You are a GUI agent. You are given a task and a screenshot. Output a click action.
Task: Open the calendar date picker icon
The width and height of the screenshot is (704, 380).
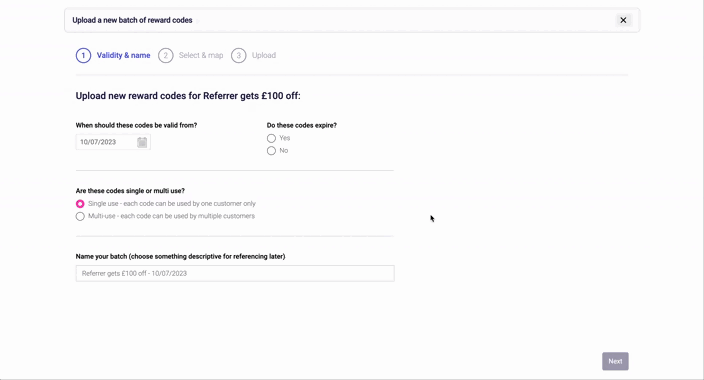[x=142, y=142]
